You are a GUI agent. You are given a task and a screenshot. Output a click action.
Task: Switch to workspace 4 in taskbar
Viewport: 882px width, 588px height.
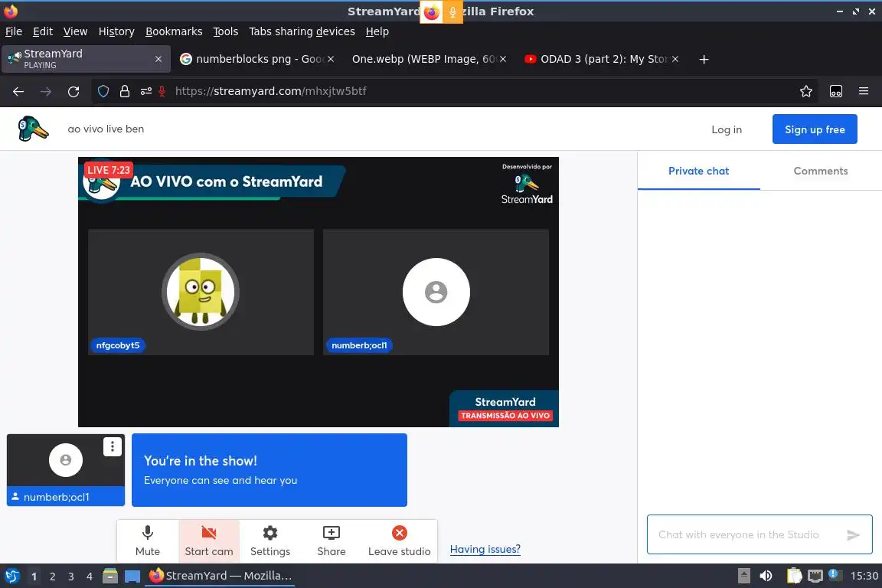[x=90, y=577]
